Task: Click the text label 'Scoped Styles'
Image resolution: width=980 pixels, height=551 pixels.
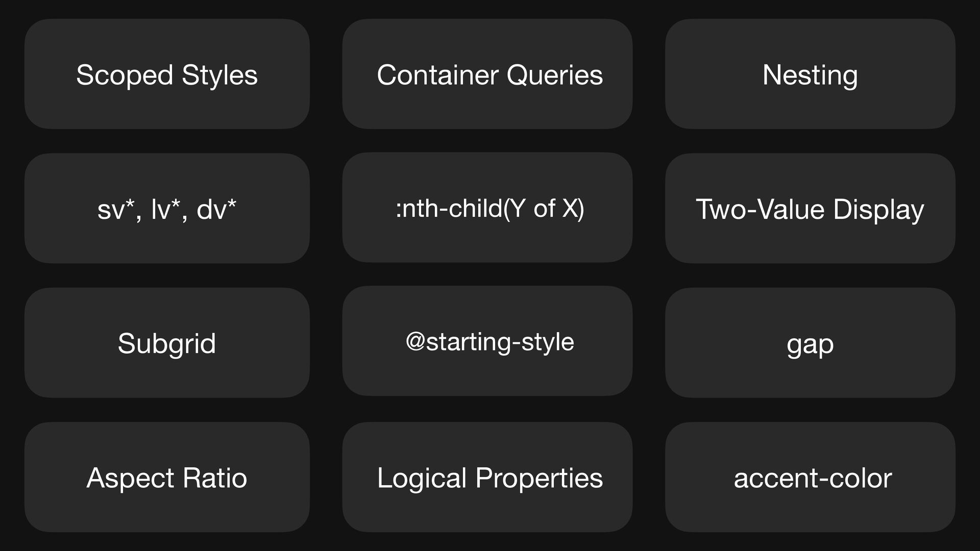Action: 167,76
